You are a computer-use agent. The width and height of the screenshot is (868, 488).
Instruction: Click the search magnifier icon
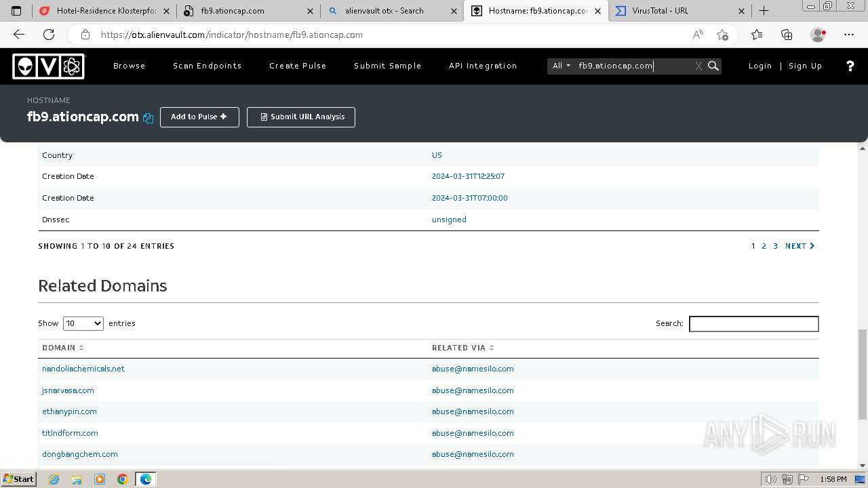(x=713, y=66)
